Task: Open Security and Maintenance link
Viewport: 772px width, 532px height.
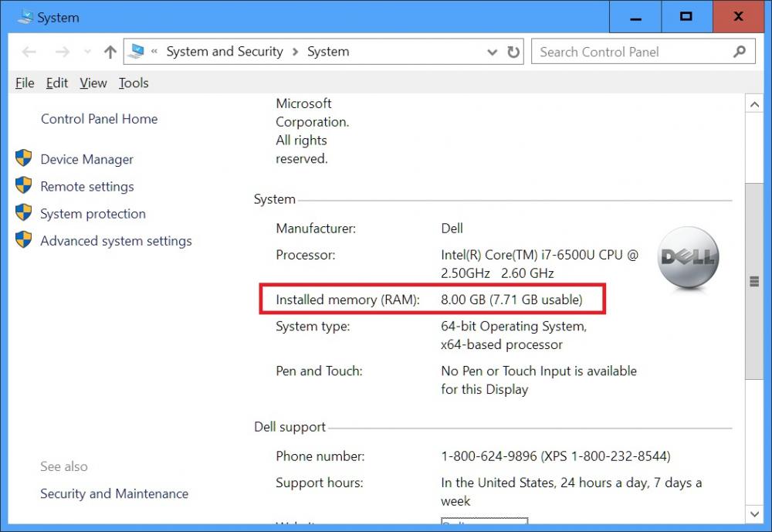Action: click(x=114, y=493)
